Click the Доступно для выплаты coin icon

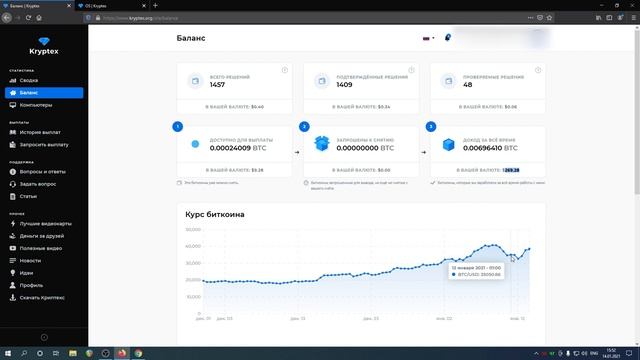pyautogui.click(x=195, y=144)
